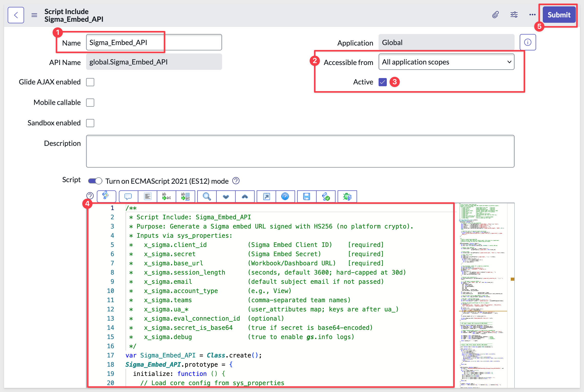Click the API Name read-only field
The image size is (584, 392).
(154, 62)
